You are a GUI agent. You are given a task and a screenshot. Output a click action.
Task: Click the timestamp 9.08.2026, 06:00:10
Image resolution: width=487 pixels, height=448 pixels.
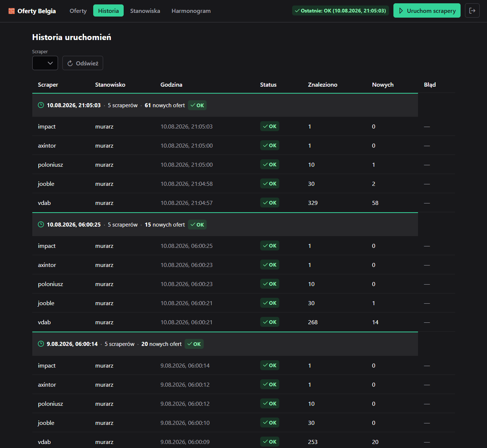(x=185, y=423)
